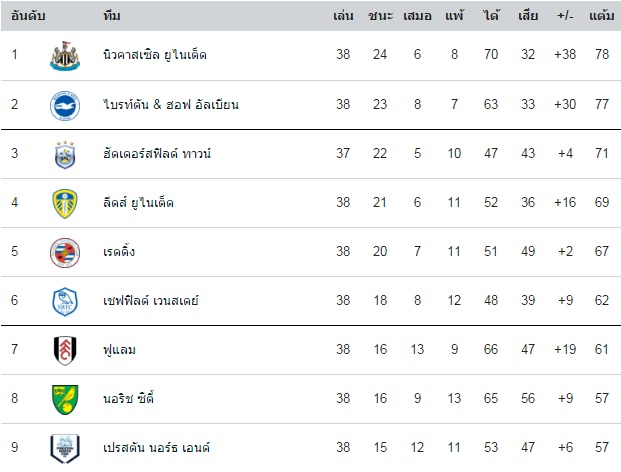Sort table by อันดับ column header
The image size is (621, 472).
26,17
